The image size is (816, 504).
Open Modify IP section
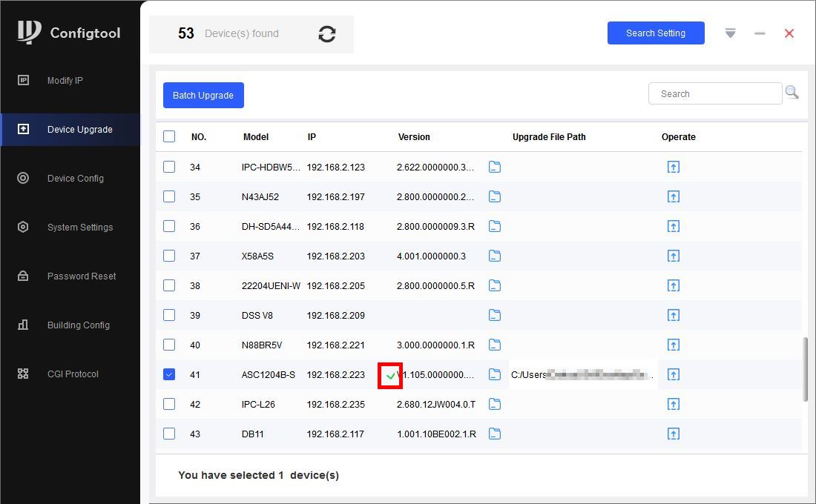pyautogui.click(x=65, y=80)
